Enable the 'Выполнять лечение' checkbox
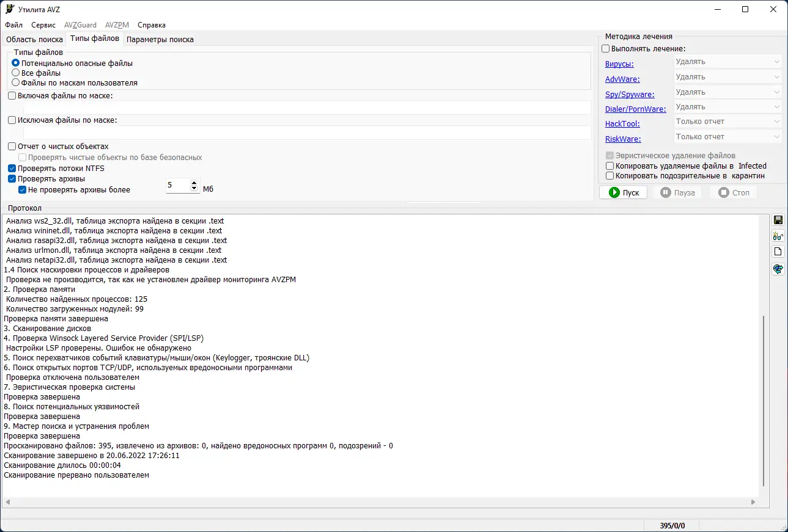 (x=606, y=49)
